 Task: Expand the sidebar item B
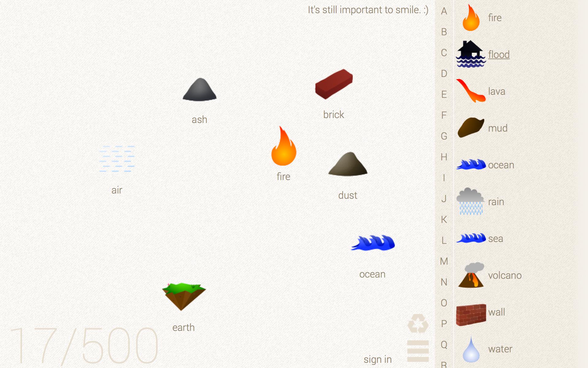pos(444,31)
